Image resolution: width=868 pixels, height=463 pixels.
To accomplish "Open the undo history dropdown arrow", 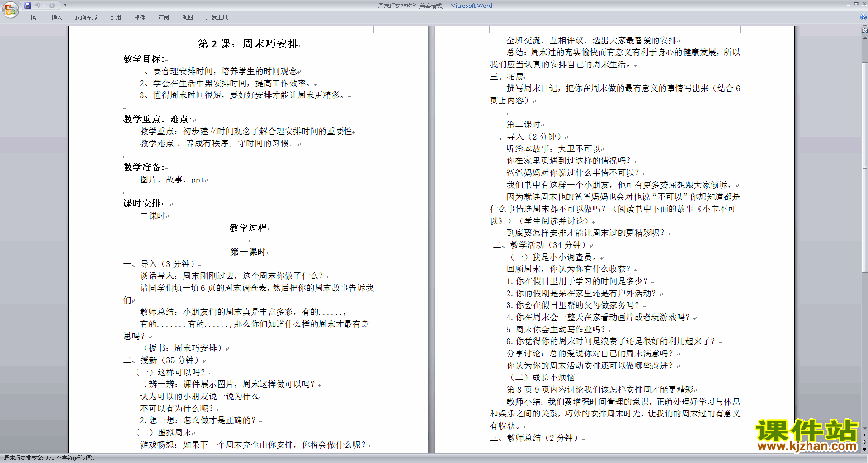I will [44, 5].
